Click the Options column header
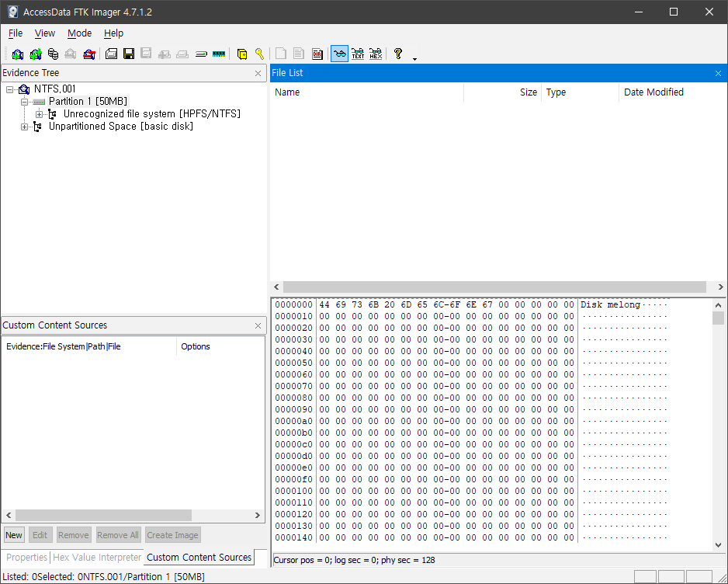 220,346
